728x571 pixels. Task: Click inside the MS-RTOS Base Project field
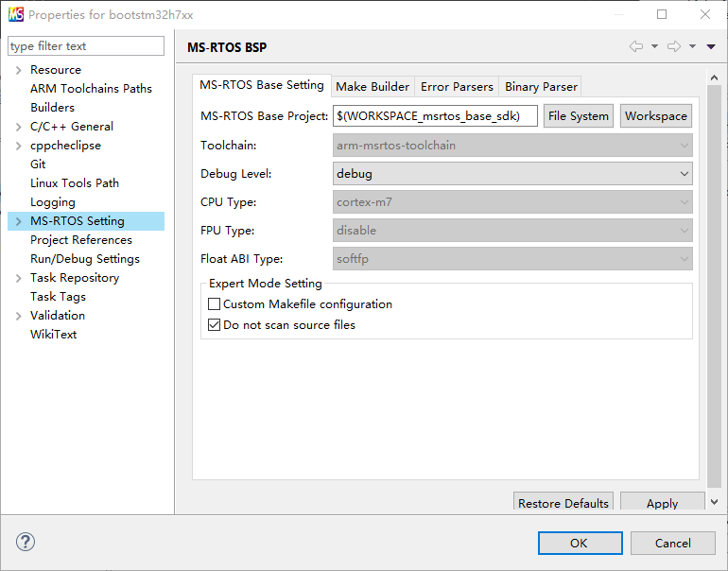click(435, 116)
